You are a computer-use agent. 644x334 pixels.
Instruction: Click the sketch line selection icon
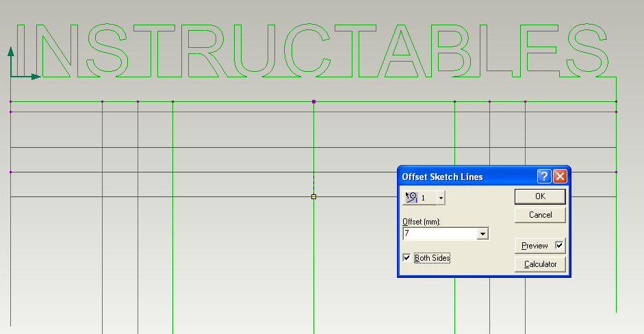coord(411,198)
